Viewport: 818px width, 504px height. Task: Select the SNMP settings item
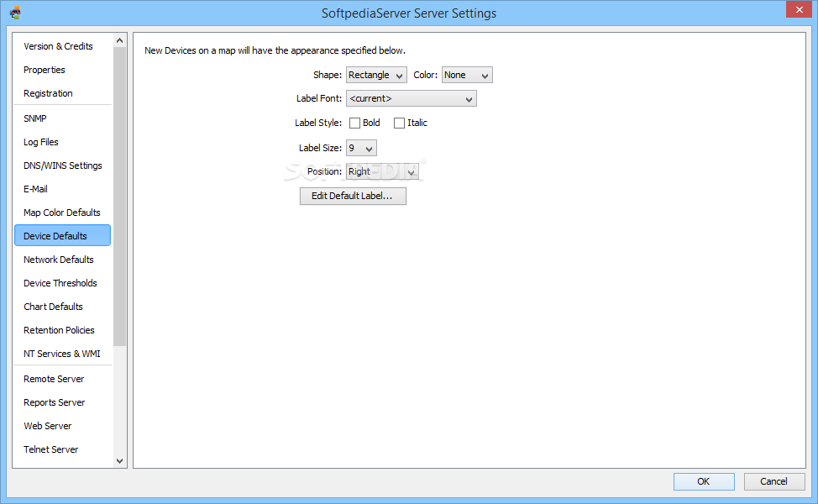coord(63,118)
